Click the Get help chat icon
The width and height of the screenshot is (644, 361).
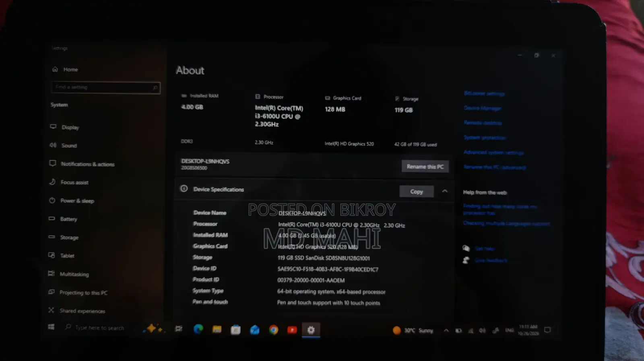pyautogui.click(x=466, y=248)
